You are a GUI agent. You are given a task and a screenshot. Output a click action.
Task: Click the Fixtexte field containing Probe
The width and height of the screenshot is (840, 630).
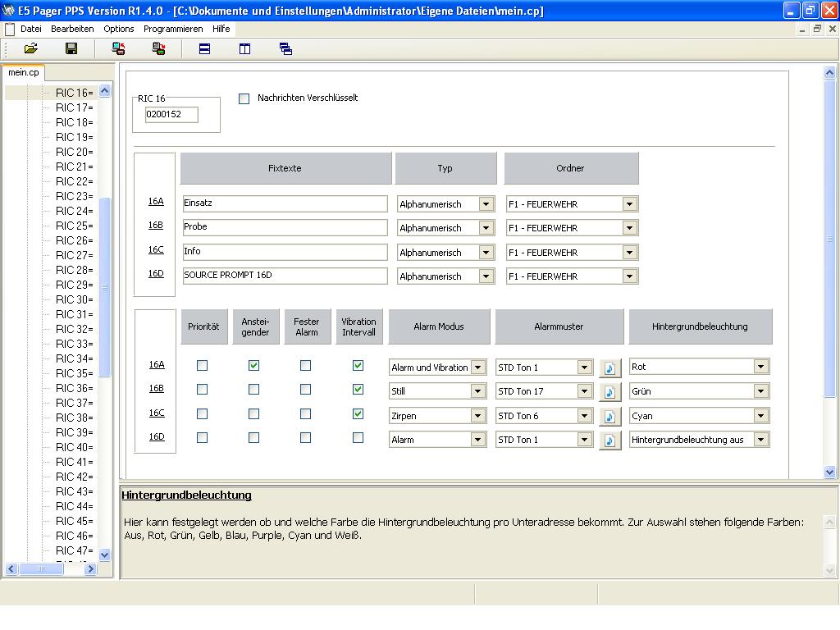click(285, 227)
